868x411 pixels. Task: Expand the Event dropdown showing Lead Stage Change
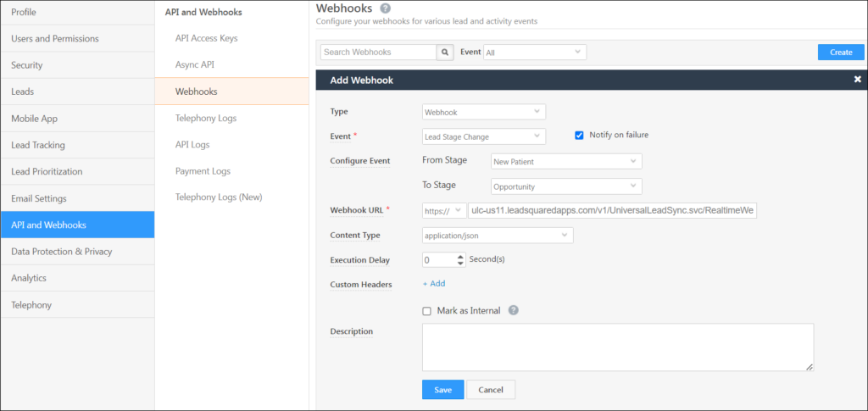[x=483, y=136]
